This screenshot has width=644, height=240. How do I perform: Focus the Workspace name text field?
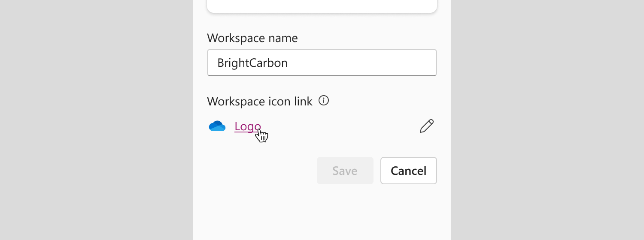click(322, 63)
